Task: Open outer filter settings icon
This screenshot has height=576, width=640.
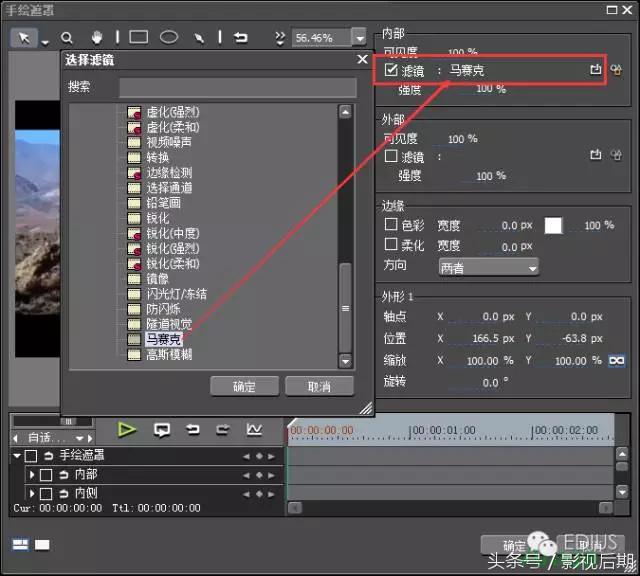Action: pyautogui.click(x=616, y=155)
